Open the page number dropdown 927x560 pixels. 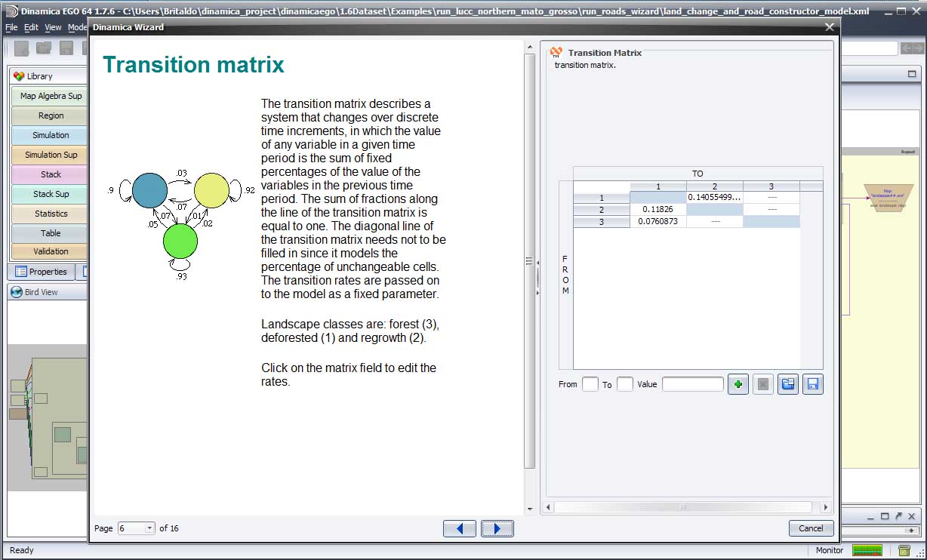149,528
